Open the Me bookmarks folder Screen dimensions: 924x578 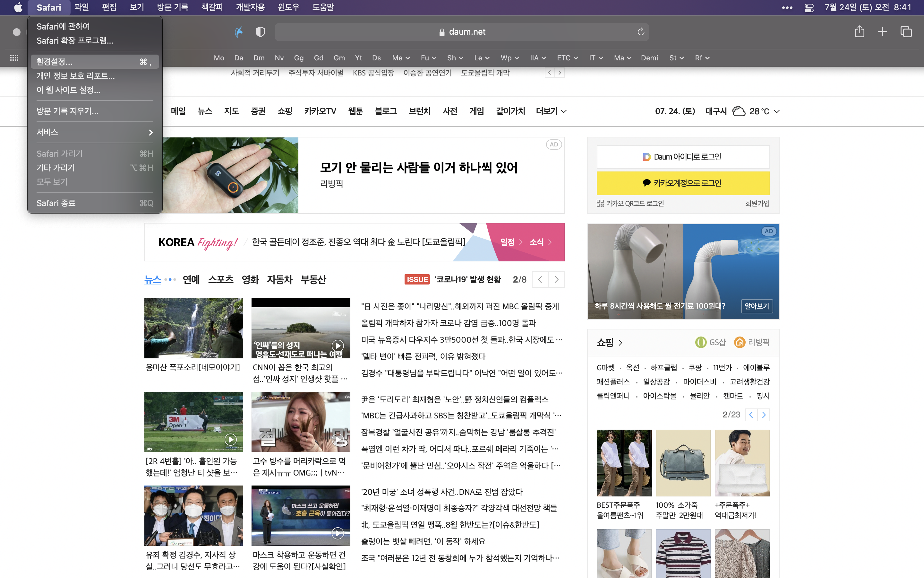[401, 58]
